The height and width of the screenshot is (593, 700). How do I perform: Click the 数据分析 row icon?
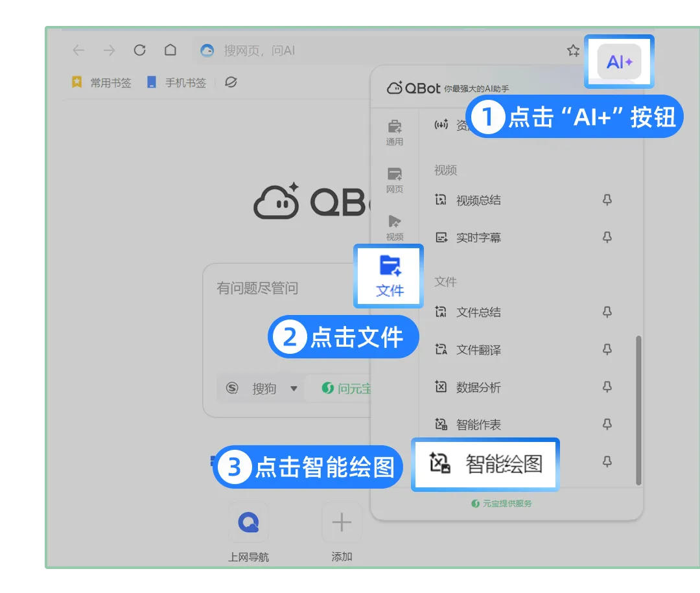441,386
